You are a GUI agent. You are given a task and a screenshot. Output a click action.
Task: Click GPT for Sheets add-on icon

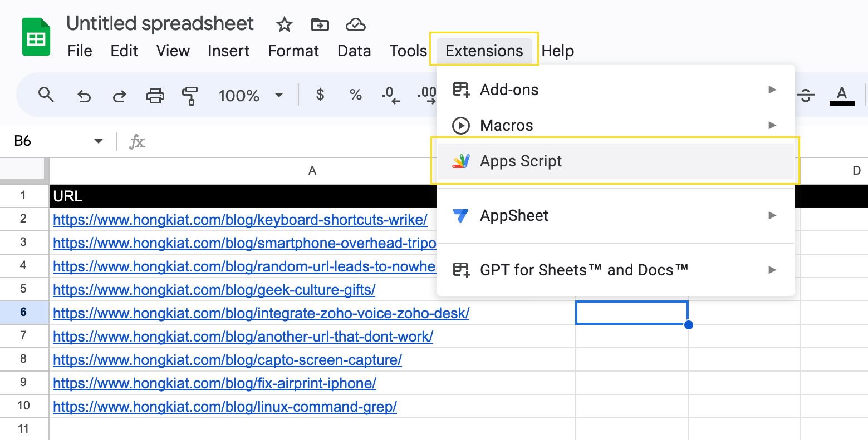click(461, 270)
